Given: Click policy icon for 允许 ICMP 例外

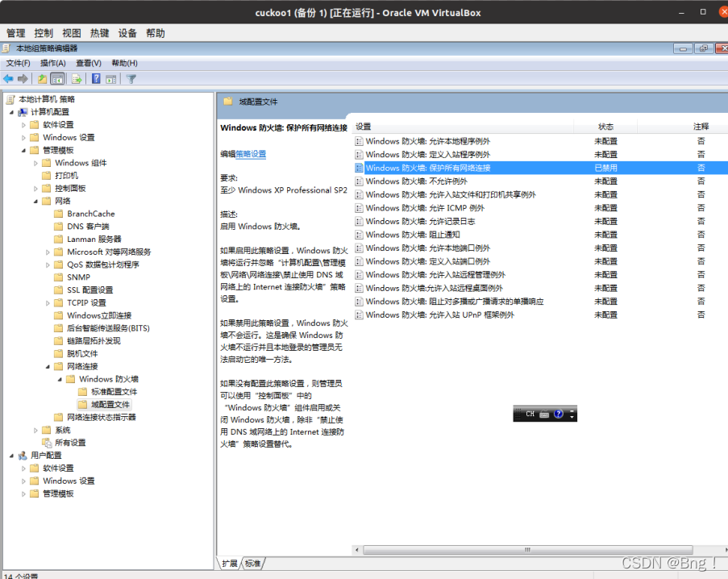Looking at the screenshot, I should pyautogui.click(x=359, y=208).
